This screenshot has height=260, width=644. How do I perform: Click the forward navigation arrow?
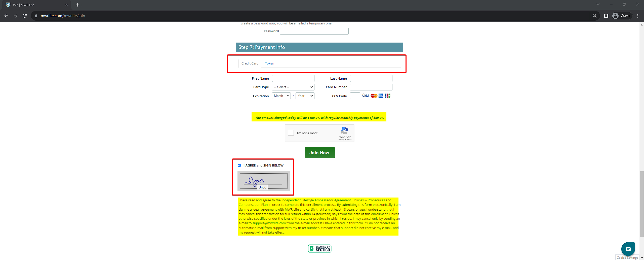click(x=16, y=16)
